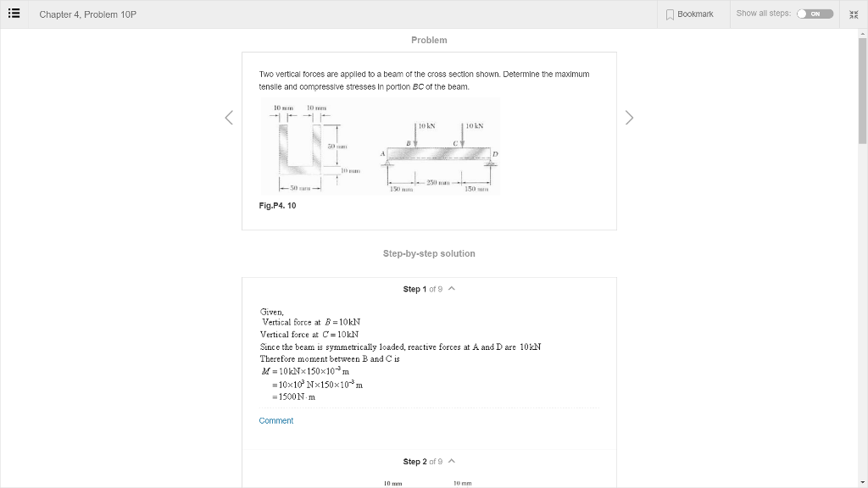Select the list icon in the top-left corner
Screen dimensions: 868x488
tap(12, 14)
